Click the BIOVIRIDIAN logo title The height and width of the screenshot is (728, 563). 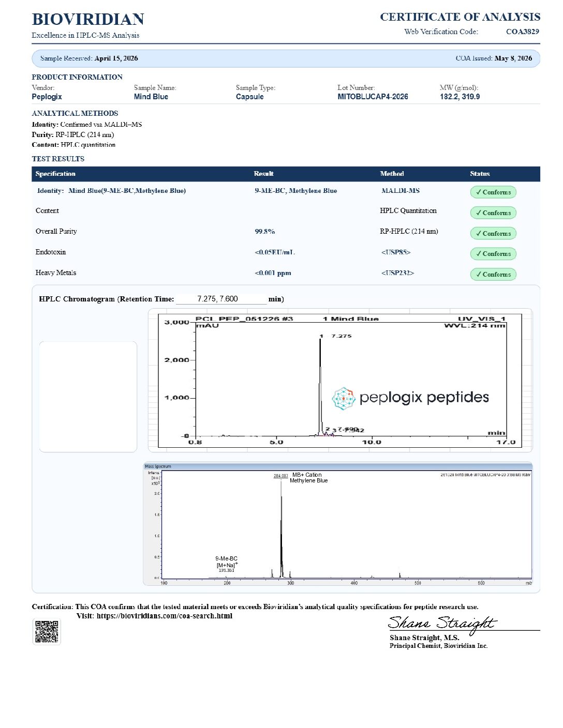[x=88, y=20]
